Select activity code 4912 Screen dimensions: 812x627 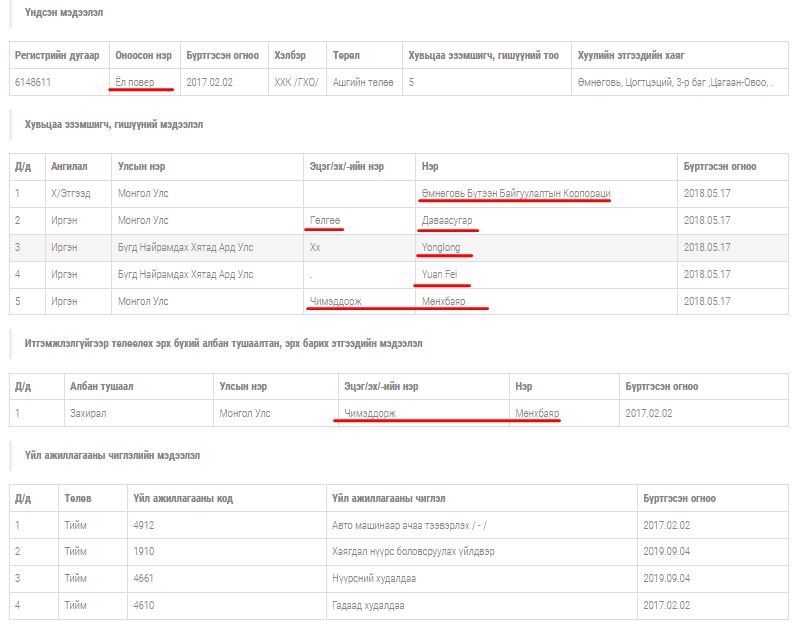tap(143, 524)
